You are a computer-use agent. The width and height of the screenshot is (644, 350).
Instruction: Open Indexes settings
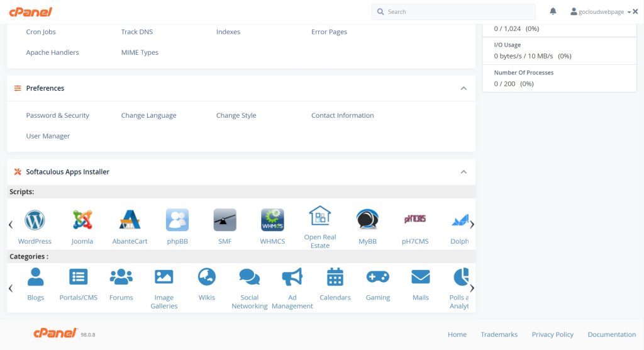click(228, 31)
